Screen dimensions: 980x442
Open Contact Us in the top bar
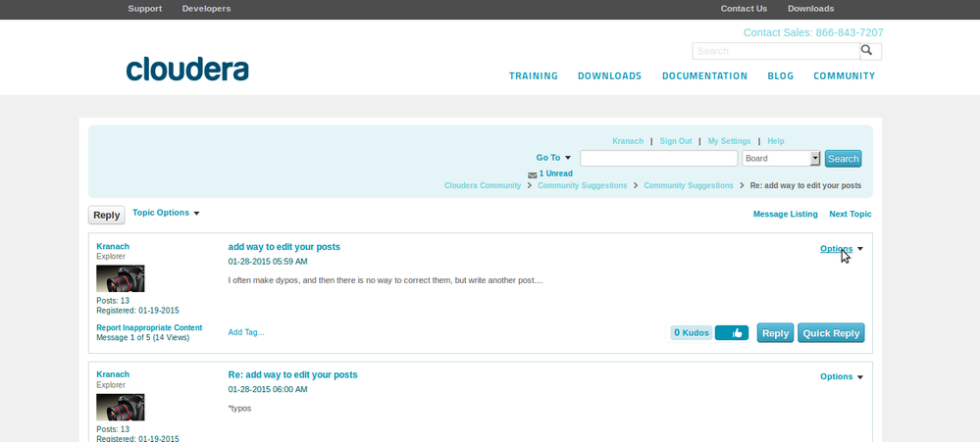744,9
